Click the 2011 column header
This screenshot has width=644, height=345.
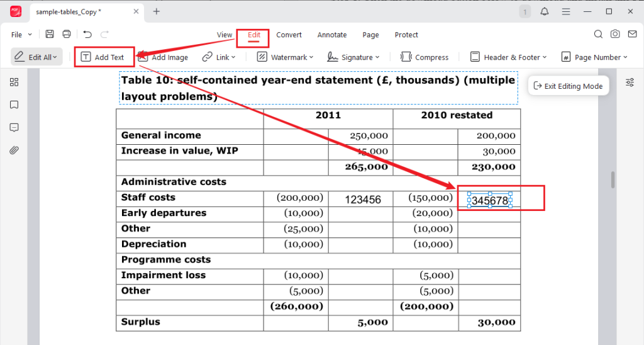(x=328, y=115)
